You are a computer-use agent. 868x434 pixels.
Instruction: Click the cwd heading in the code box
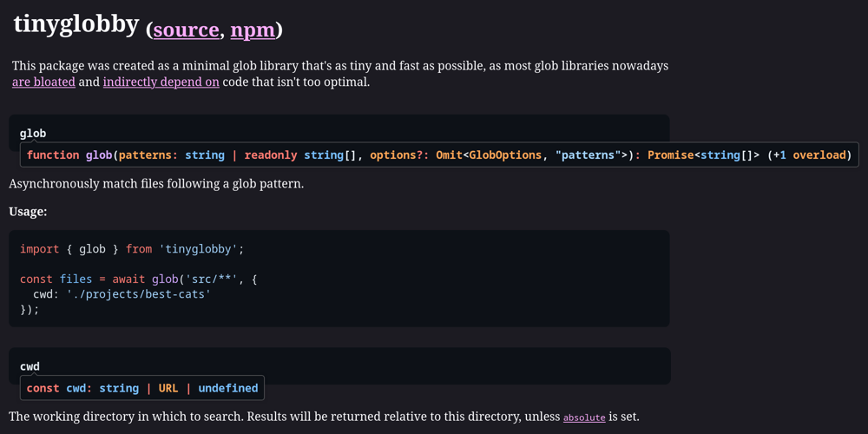30,366
